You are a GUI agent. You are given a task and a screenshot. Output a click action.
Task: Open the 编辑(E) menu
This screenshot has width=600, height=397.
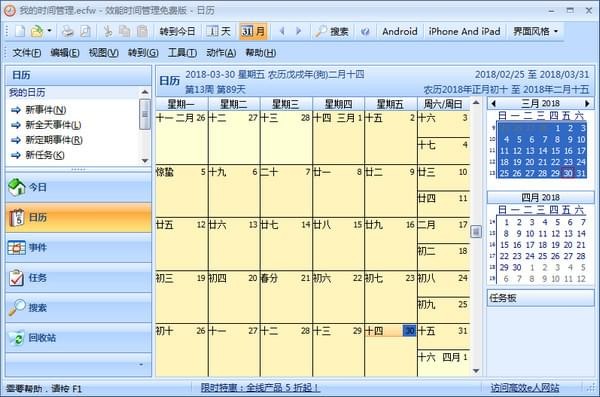(x=65, y=53)
